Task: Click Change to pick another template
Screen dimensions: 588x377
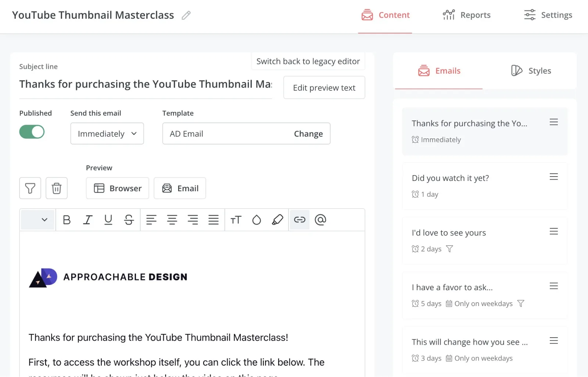Action: click(x=308, y=134)
